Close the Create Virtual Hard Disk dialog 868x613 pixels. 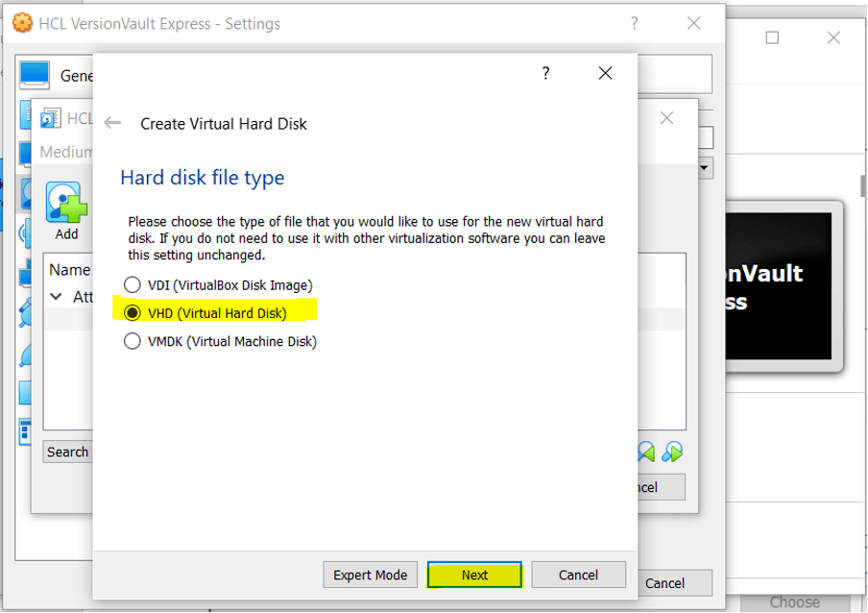pos(605,73)
